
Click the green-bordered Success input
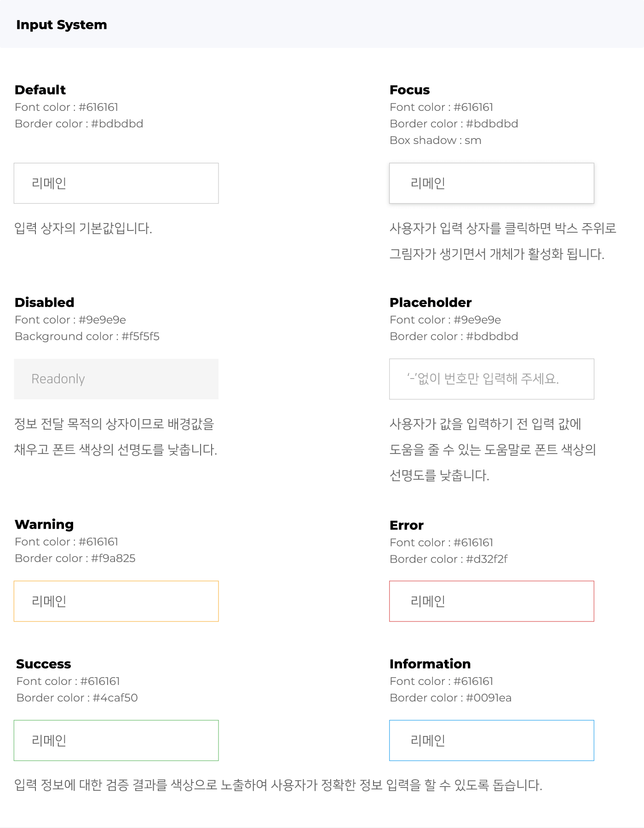pos(116,740)
